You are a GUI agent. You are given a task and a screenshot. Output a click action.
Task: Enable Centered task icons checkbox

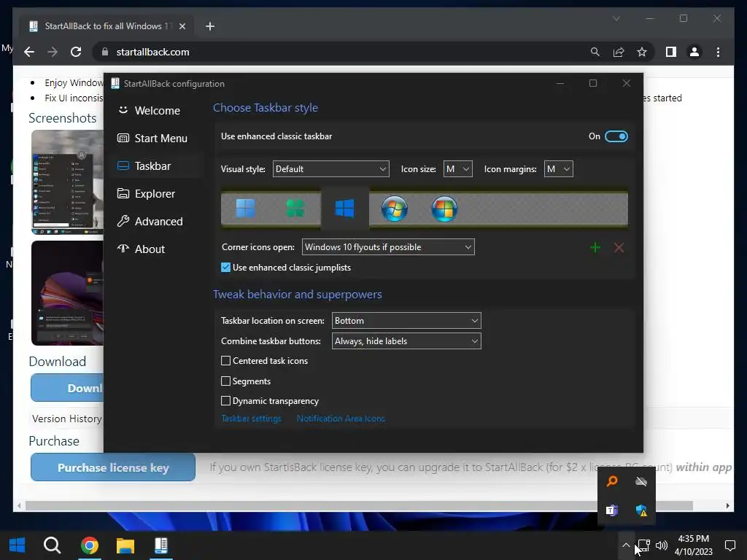pos(226,361)
